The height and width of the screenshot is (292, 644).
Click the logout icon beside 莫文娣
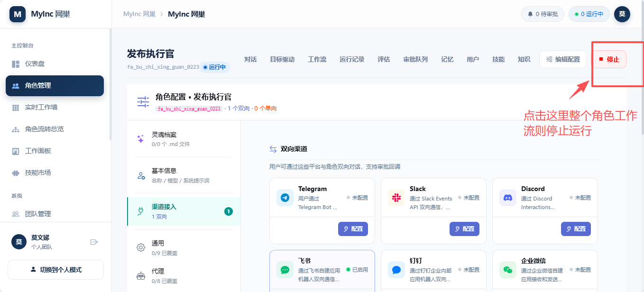94,242
